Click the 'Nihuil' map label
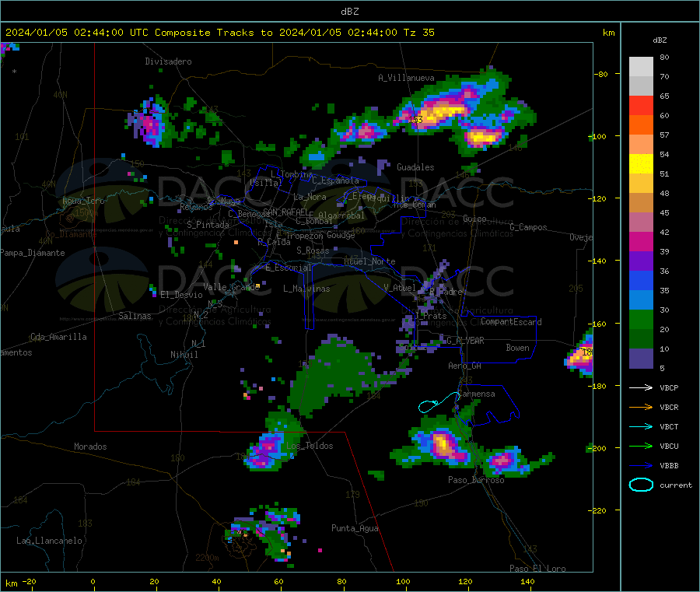This screenshot has width=700, height=592. (x=184, y=355)
